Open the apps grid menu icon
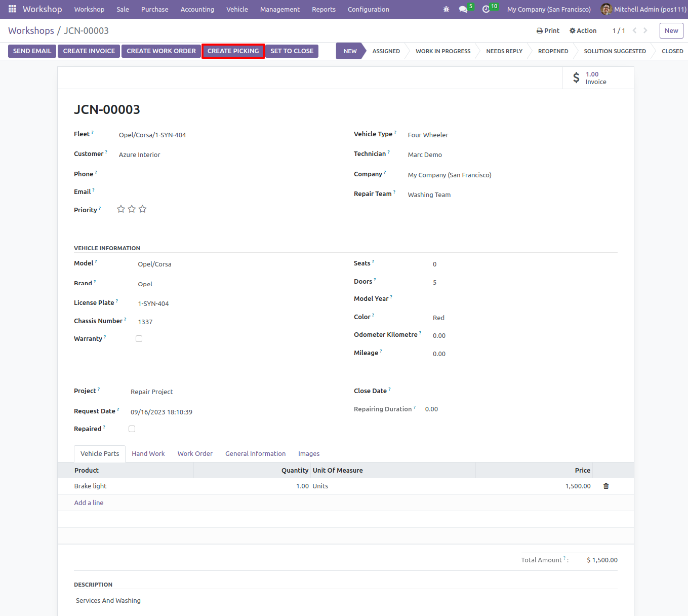688x616 pixels. click(x=12, y=9)
